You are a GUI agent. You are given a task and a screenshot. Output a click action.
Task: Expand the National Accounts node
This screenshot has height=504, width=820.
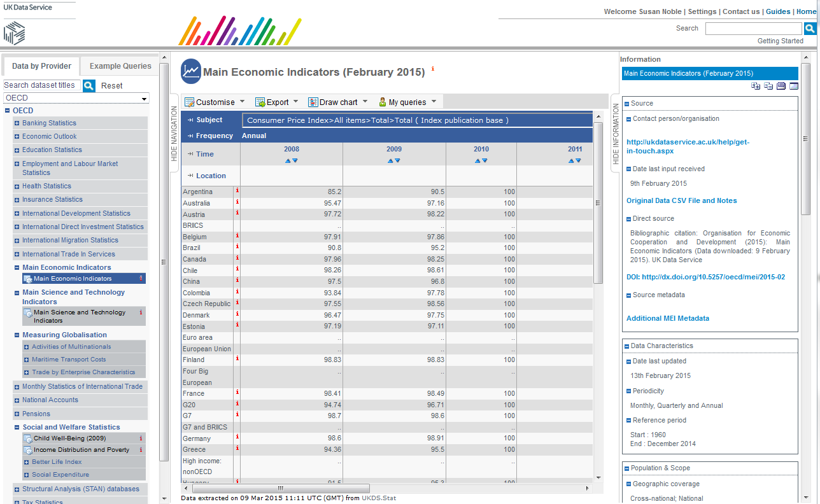[17, 400]
